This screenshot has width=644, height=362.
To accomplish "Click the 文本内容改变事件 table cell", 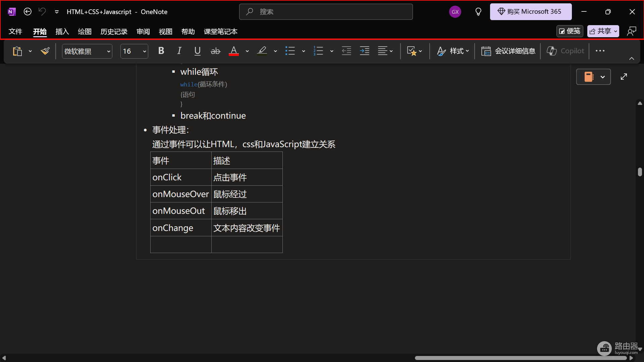I will pos(247,228).
